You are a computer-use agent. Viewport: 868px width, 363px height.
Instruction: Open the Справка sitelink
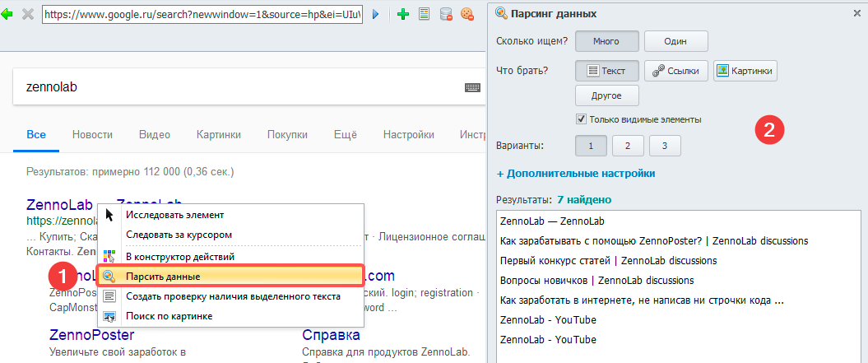point(331,335)
